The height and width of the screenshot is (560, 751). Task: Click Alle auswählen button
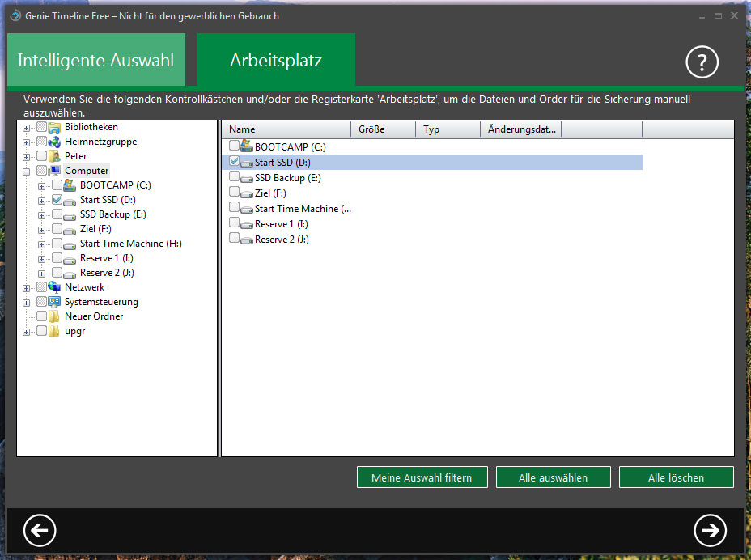[x=554, y=477]
